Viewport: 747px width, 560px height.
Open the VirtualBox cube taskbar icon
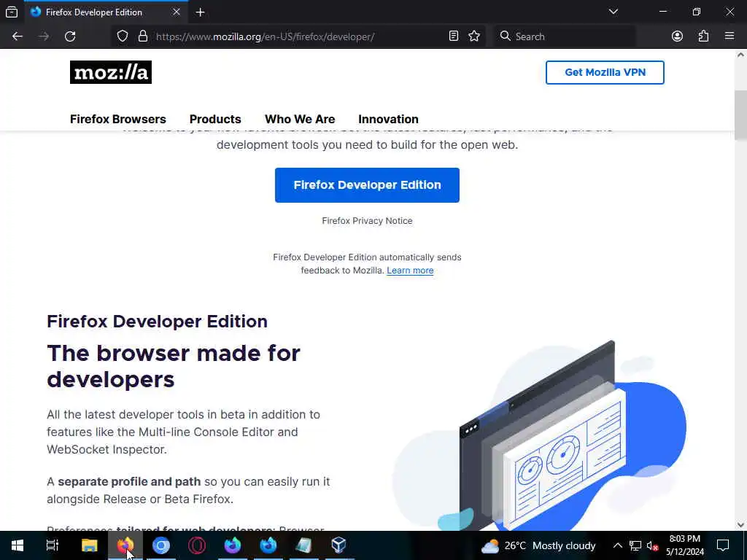click(338, 545)
